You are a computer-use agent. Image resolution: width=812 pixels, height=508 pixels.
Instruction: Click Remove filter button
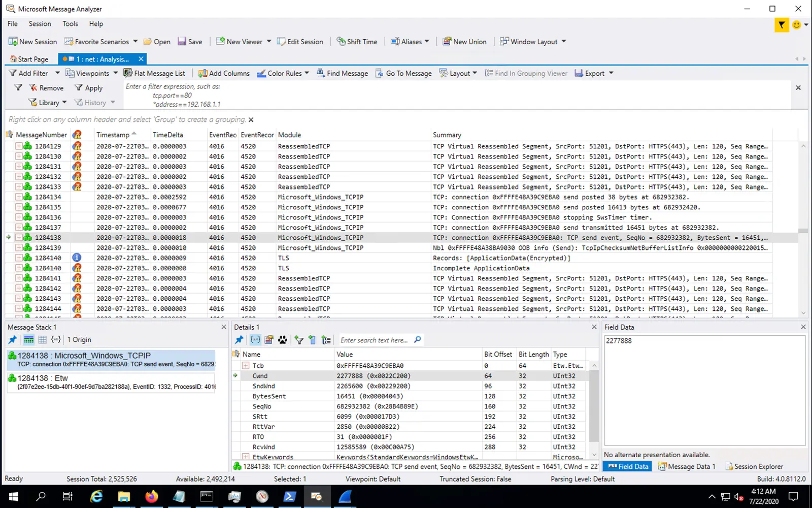coord(46,88)
